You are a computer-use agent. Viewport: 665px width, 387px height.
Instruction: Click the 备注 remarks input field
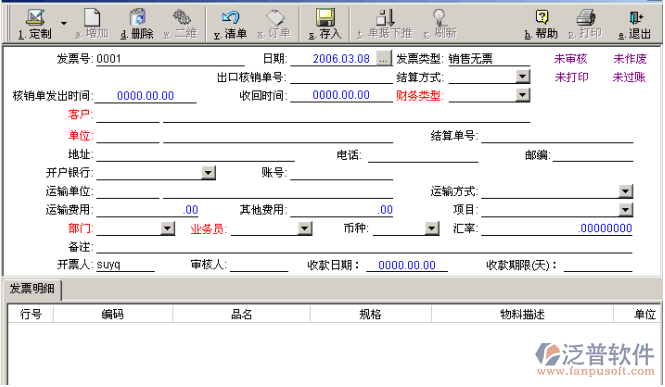(364, 247)
